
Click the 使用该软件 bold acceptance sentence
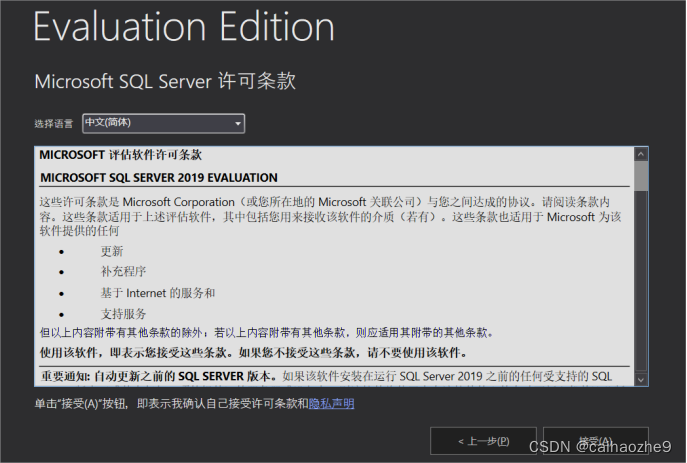[254, 352]
